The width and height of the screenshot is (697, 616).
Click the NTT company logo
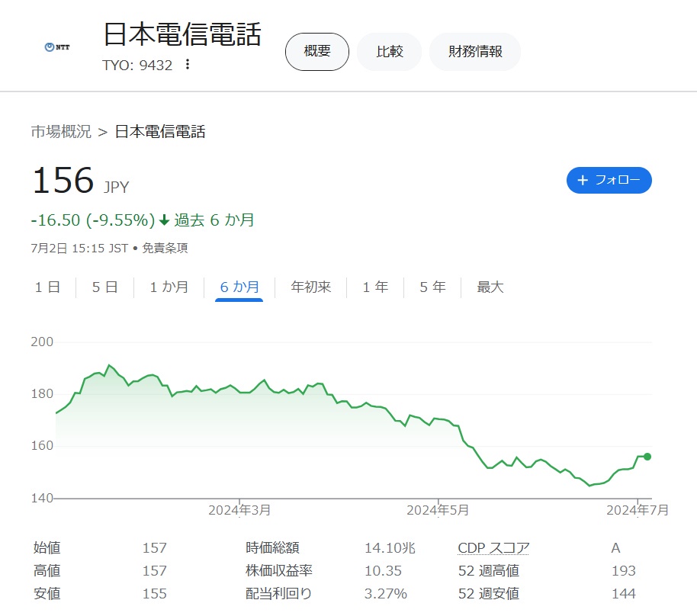[x=57, y=47]
